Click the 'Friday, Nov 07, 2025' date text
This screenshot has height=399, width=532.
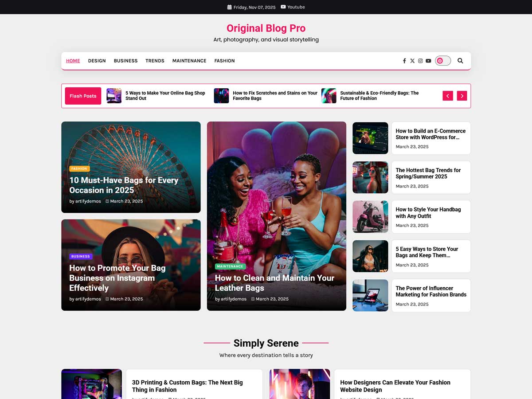(x=254, y=7)
